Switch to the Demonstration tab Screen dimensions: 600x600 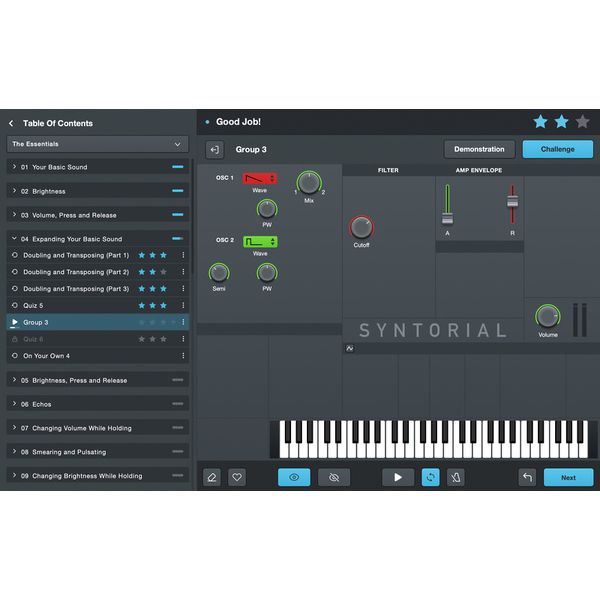point(479,149)
